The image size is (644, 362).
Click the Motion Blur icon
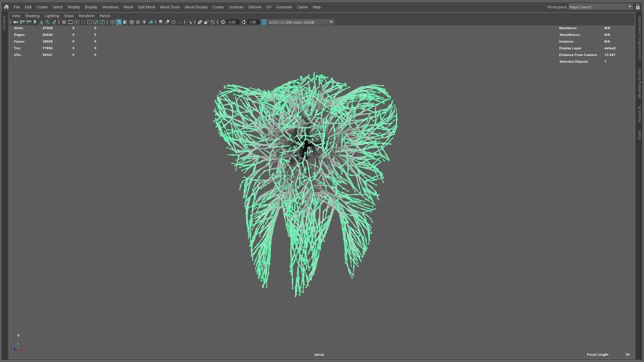pyautogui.click(x=167, y=22)
